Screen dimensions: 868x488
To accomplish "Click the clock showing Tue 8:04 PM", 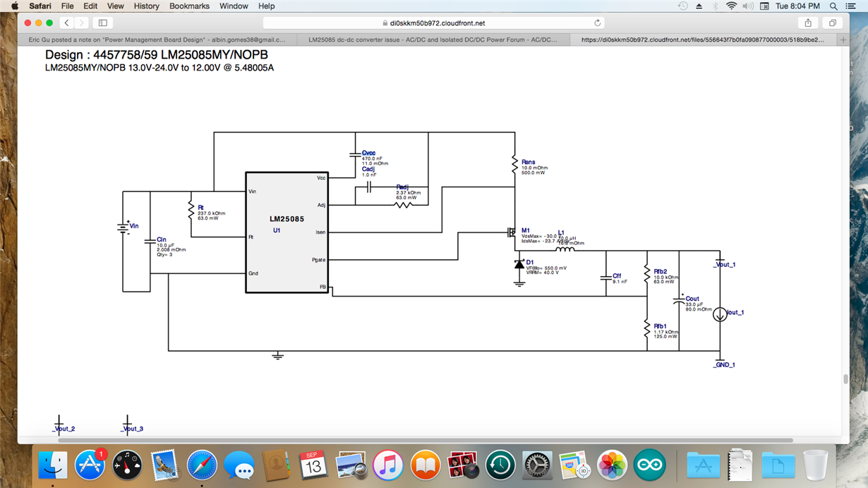I will click(797, 6).
